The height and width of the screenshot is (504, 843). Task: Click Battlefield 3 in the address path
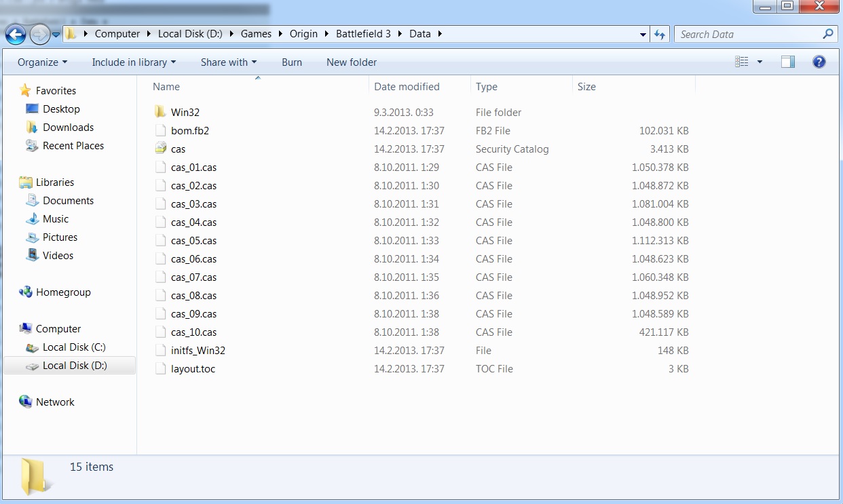click(x=364, y=34)
